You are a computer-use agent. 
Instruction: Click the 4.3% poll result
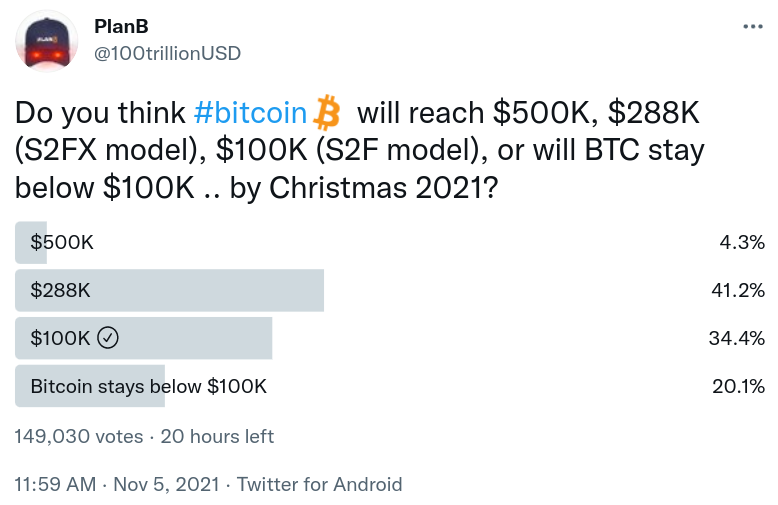[742, 243]
